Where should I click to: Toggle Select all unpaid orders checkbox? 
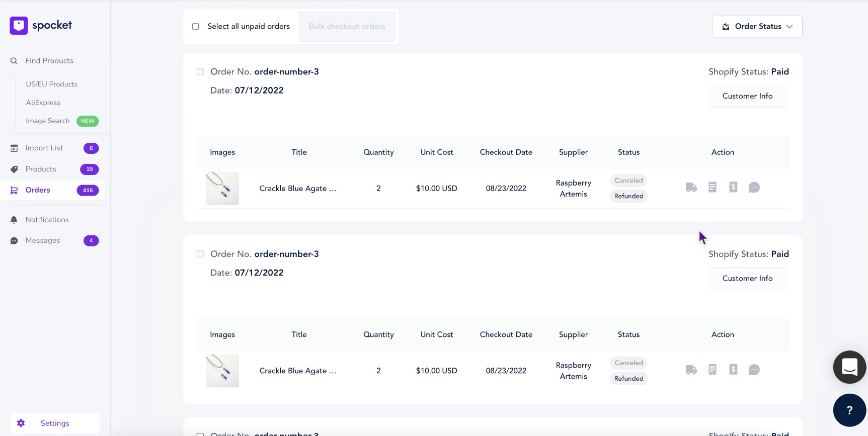[196, 27]
